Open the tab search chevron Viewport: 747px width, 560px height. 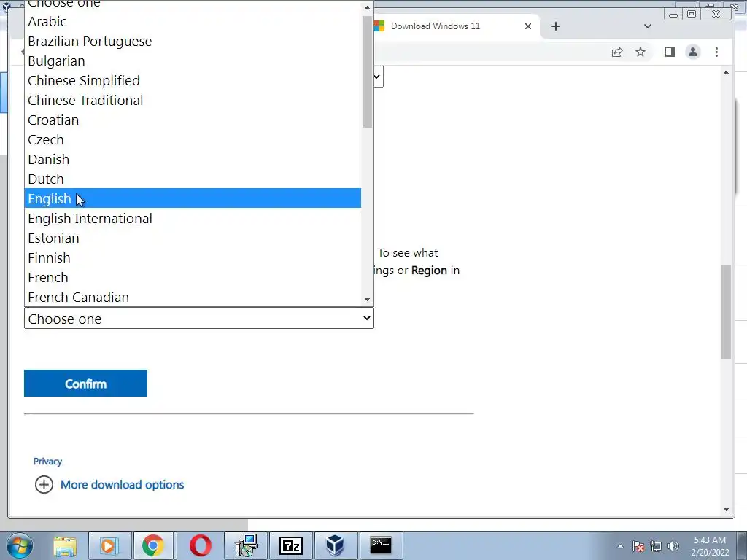[648, 26]
